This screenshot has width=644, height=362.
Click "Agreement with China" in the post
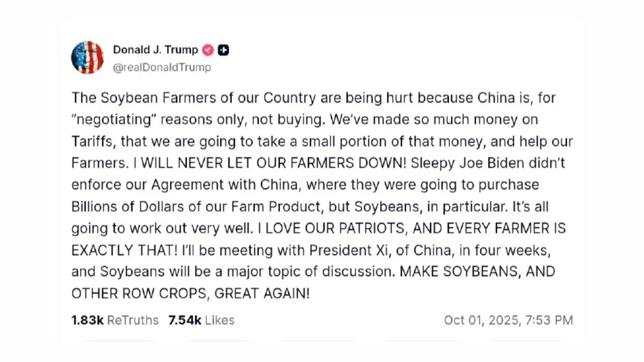(224, 185)
